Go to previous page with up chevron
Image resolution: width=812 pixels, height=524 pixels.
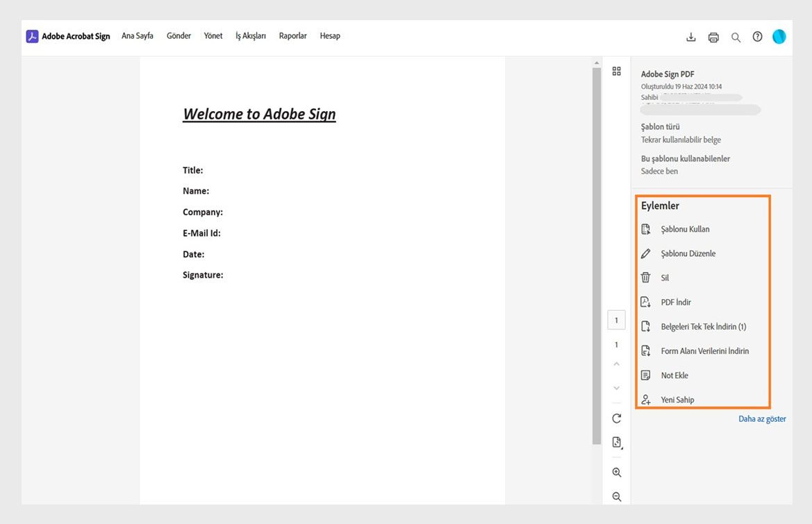616,364
